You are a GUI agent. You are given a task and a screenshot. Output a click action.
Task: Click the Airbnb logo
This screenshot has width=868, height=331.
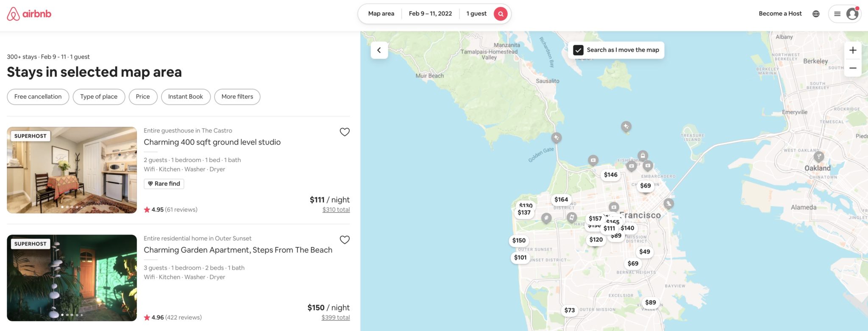[28, 13]
